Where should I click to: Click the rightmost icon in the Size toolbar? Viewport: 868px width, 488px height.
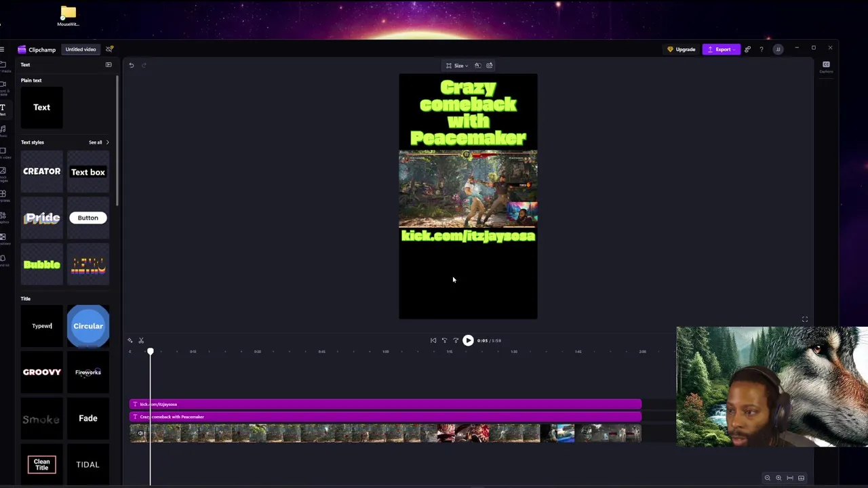pos(490,66)
